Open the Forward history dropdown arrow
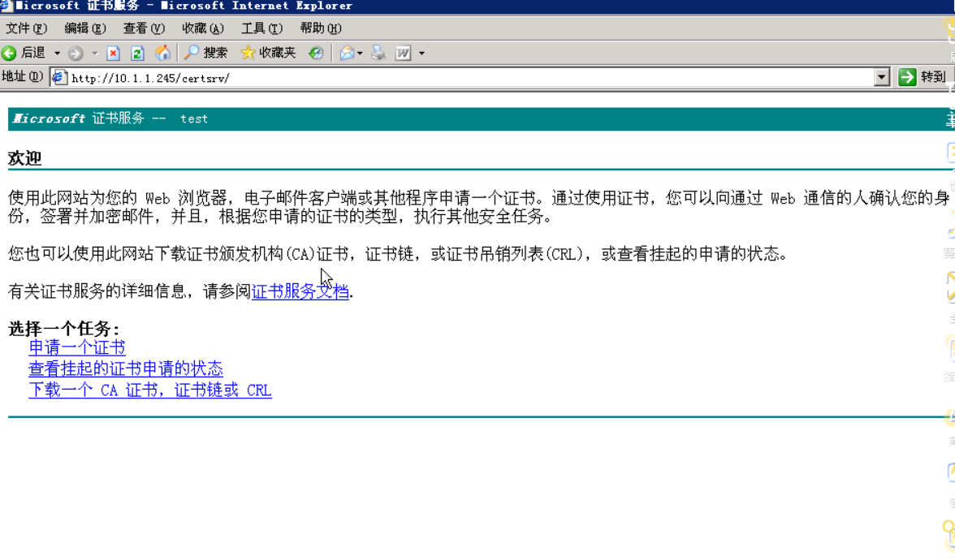Viewport: 955px width, 560px height. click(x=95, y=54)
